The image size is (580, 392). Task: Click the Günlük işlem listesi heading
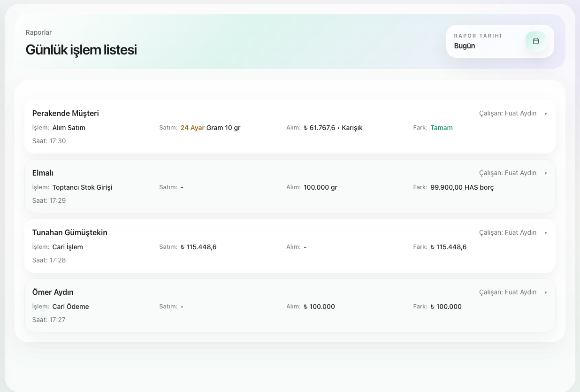[x=81, y=50]
